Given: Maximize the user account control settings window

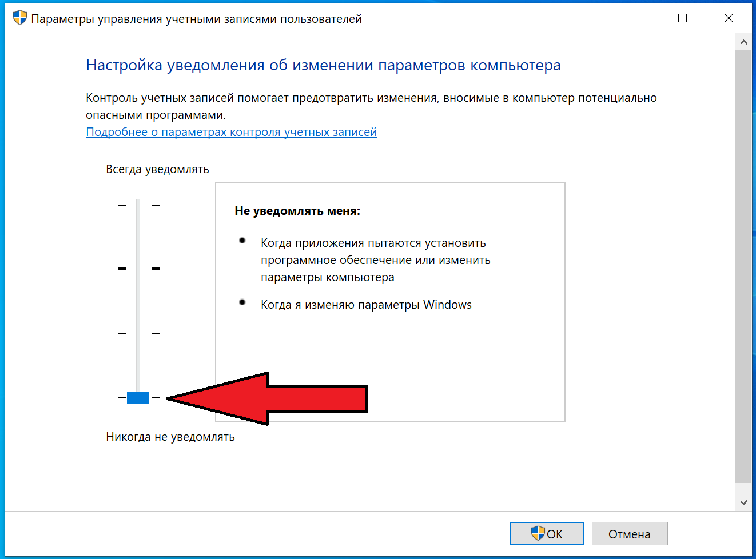Looking at the screenshot, I should point(682,18).
